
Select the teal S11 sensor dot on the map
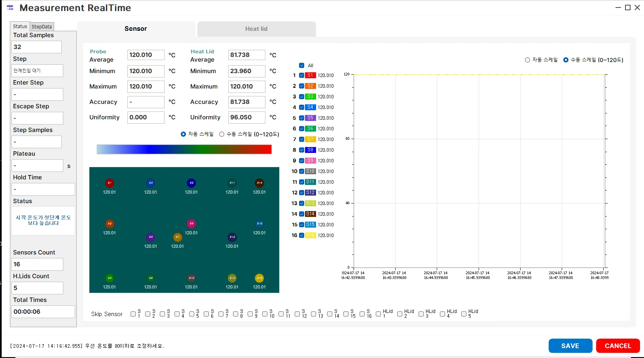click(232, 183)
